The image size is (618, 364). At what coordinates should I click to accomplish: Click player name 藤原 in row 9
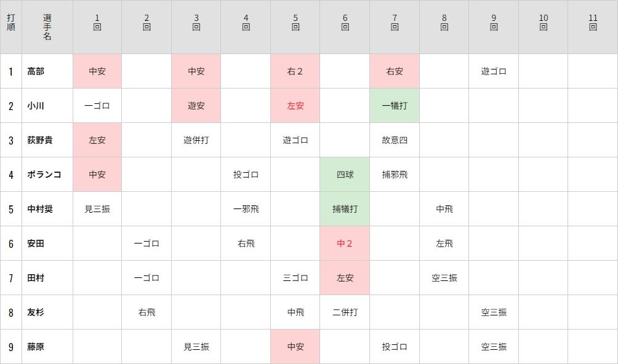pyautogui.click(x=36, y=347)
